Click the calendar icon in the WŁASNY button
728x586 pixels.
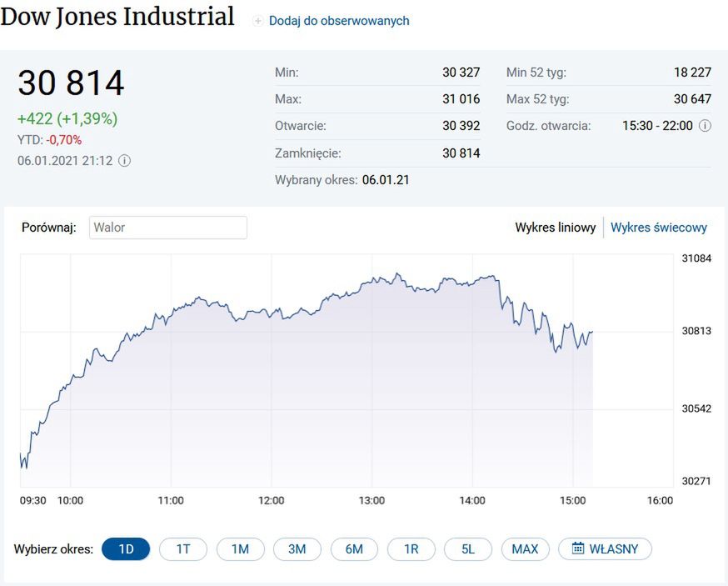click(x=578, y=548)
